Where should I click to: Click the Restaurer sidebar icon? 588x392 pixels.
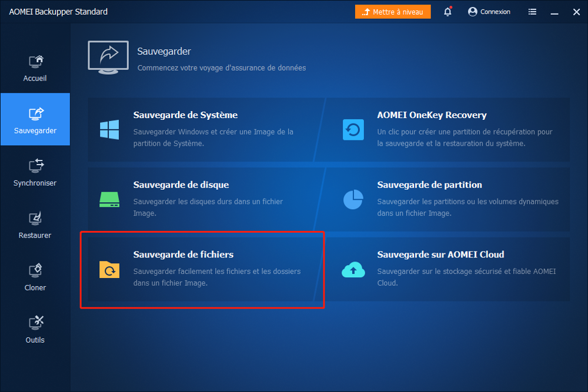coord(36,219)
